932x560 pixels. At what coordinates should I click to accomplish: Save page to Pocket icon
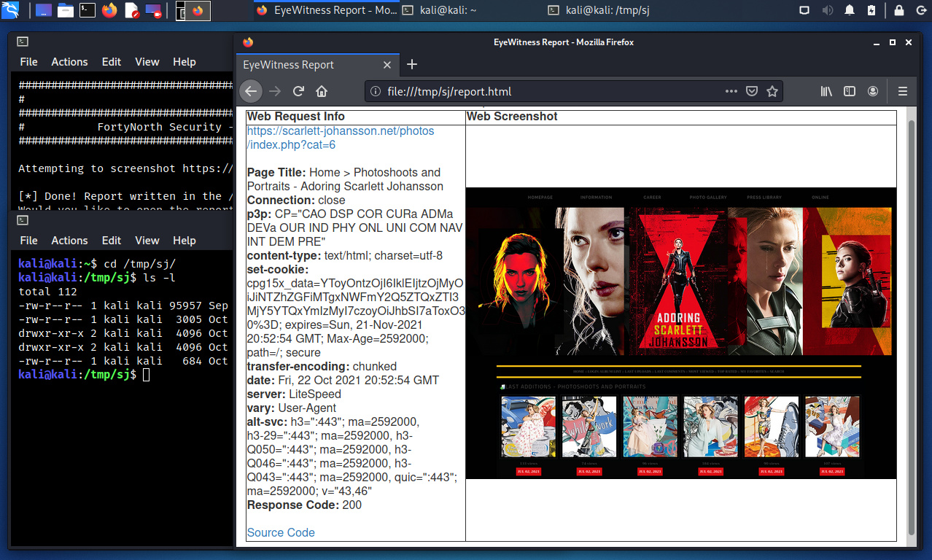coord(752,91)
